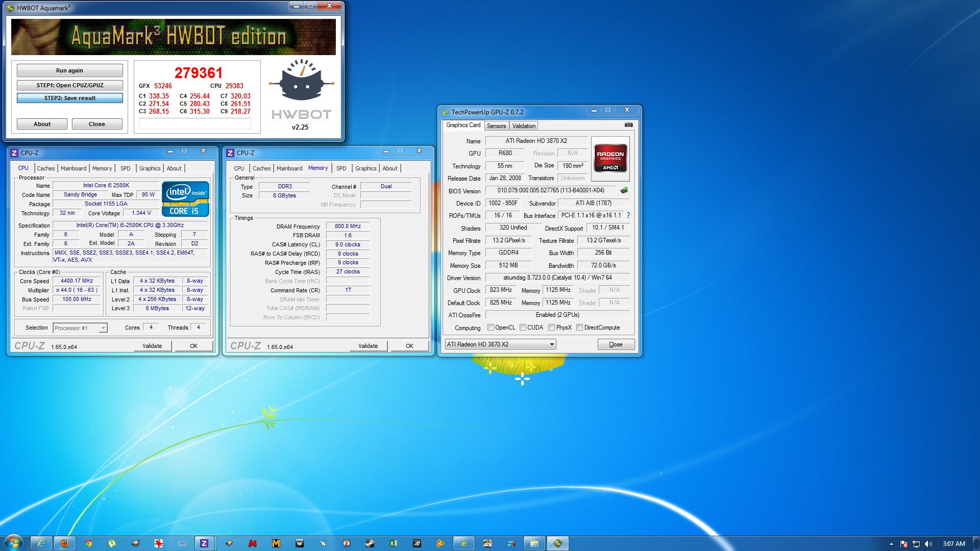Viewport: 980px width, 551px height.
Task: Enable the CUDA checkbox in GPU-Z
Action: coord(523,328)
